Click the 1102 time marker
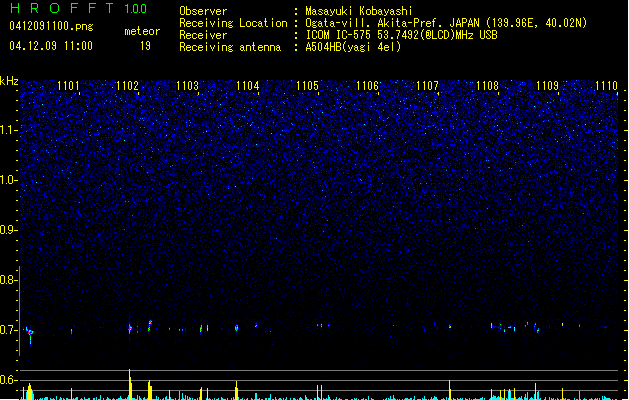 click(127, 85)
